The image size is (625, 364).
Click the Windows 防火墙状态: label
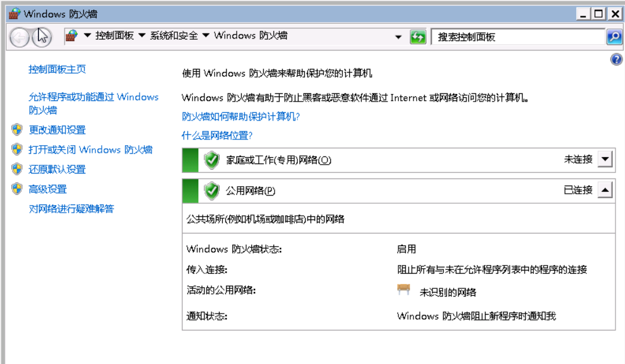[234, 249]
